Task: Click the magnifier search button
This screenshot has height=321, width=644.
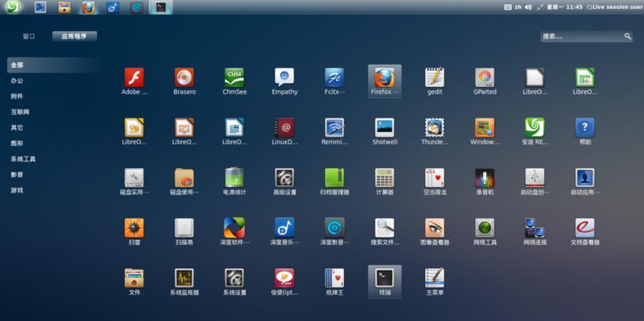Action: [x=627, y=37]
